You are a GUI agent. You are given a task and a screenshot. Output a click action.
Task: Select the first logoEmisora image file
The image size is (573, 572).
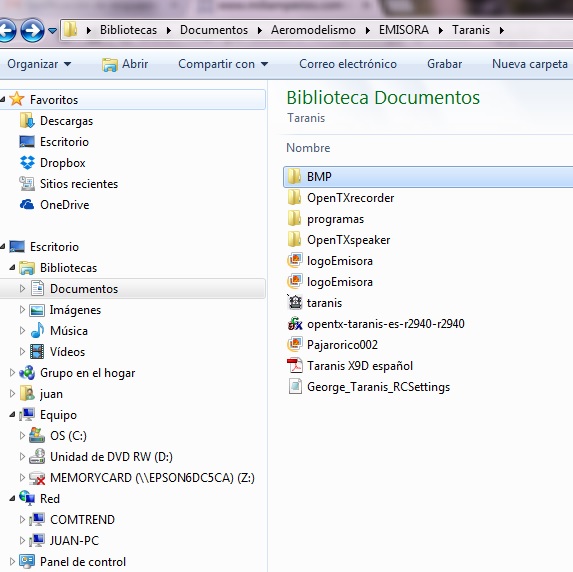(339, 261)
